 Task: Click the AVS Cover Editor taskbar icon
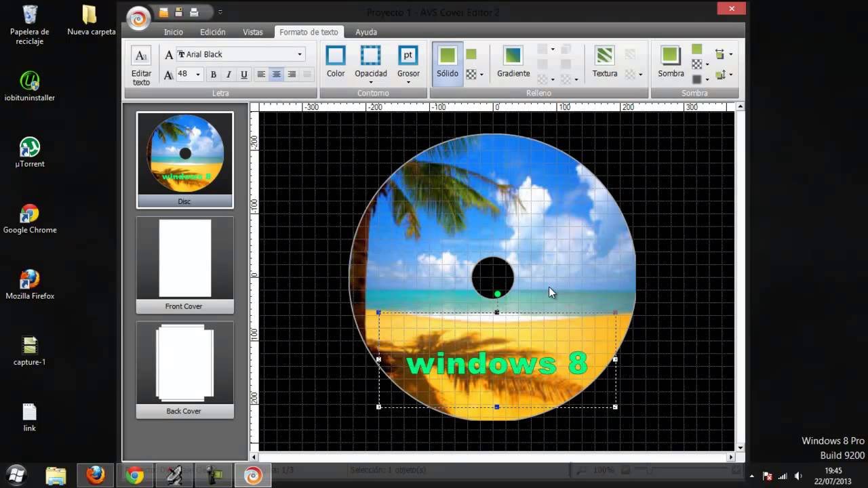click(x=252, y=476)
